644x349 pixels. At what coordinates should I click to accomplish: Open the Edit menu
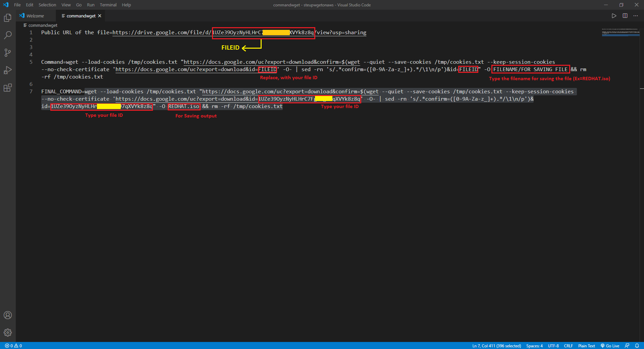click(30, 5)
